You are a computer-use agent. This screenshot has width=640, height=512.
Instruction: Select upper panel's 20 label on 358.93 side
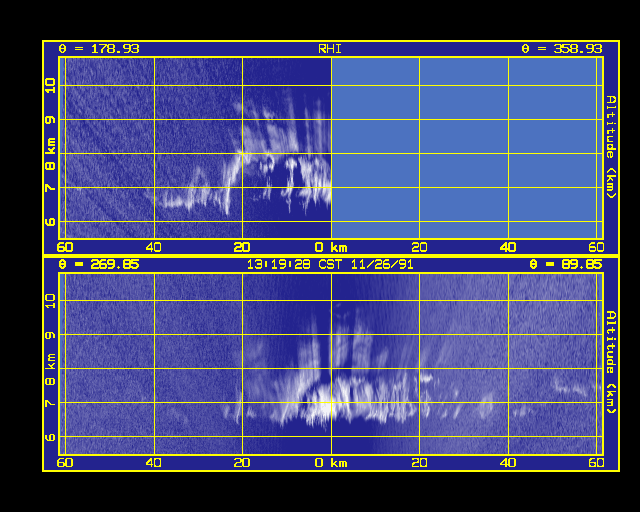coord(419,247)
